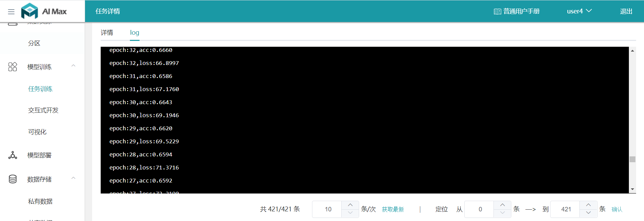This screenshot has width=644, height=221.
Task: Collapse the 数据存储 menu section
Action: pos(73,178)
